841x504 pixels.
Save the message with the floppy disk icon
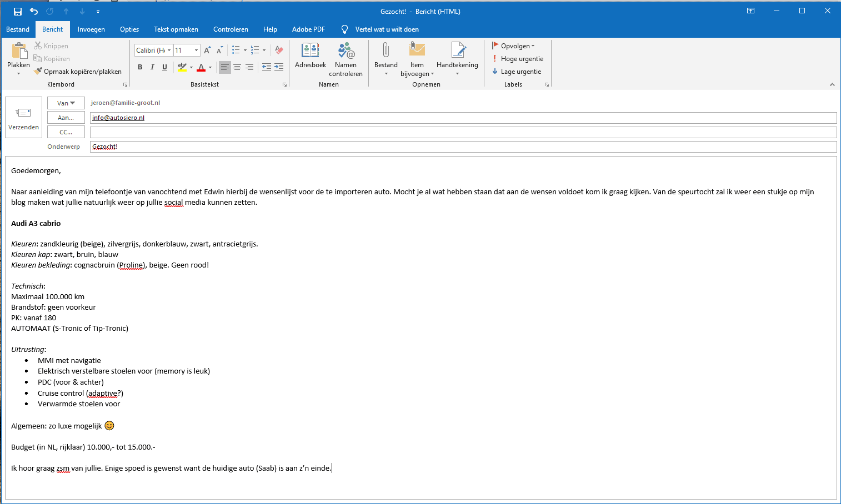18,11
